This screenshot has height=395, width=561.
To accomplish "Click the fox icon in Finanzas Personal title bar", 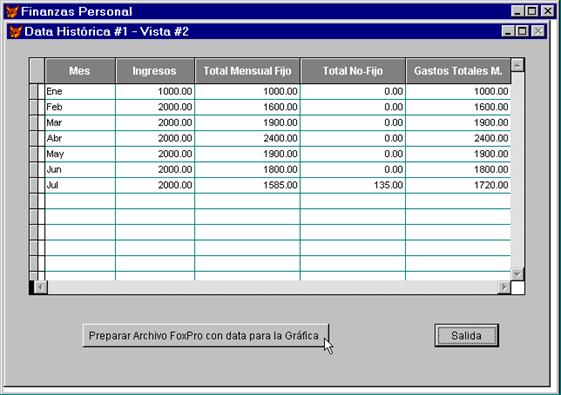I will click(12, 11).
